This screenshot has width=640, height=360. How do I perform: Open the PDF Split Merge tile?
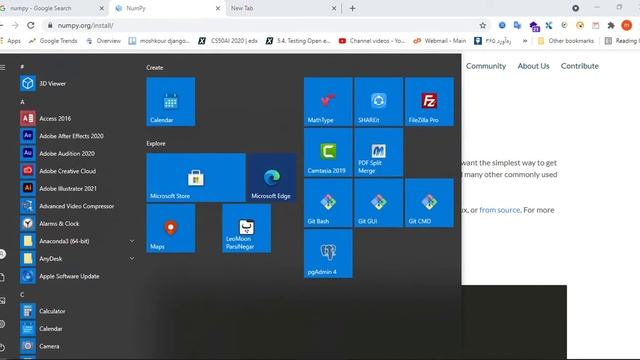(x=379, y=152)
